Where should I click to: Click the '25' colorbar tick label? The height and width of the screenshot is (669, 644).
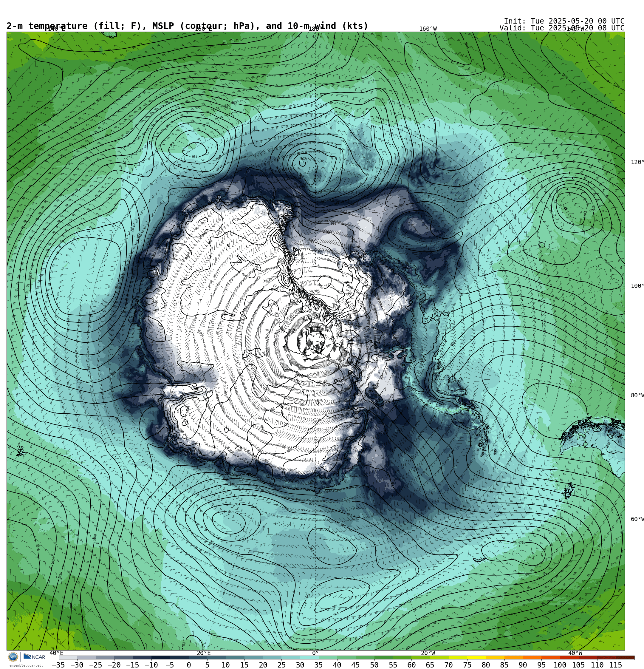281,665
